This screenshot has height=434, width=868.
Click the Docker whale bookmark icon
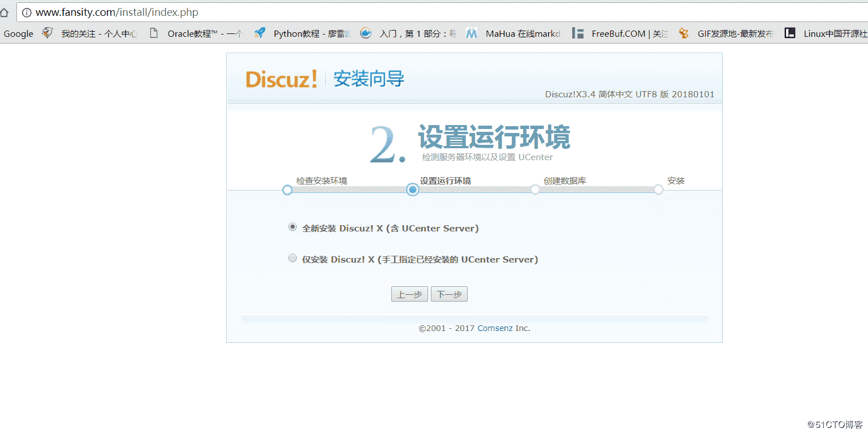pos(366,33)
